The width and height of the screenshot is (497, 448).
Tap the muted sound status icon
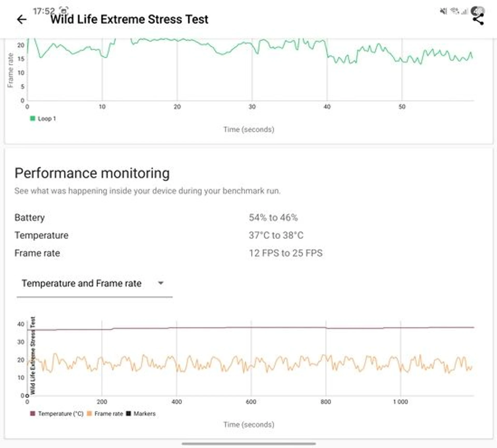coord(443,11)
